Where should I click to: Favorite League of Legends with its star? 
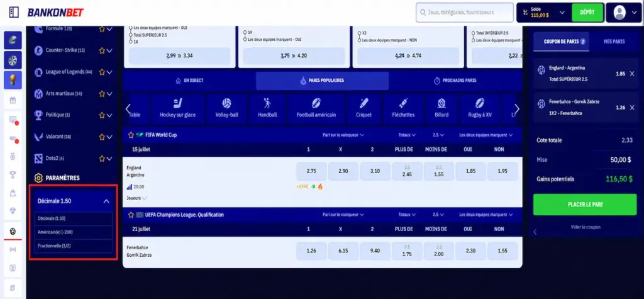pyautogui.click(x=102, y=72)
